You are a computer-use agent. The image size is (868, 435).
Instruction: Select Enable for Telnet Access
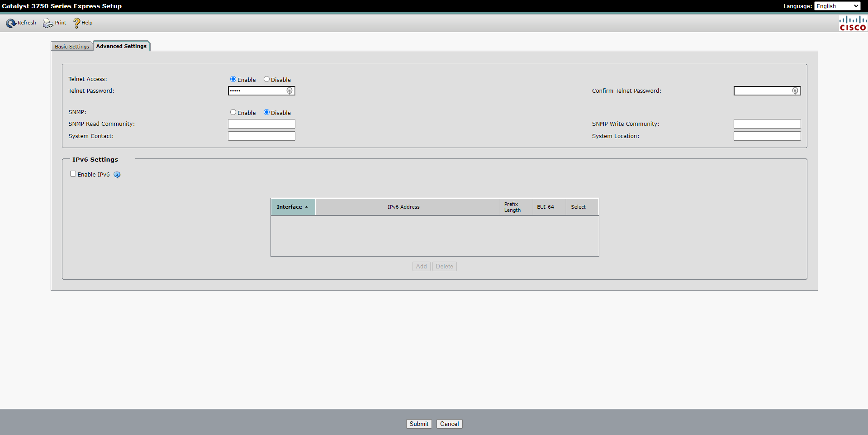[x=233, y=79]
